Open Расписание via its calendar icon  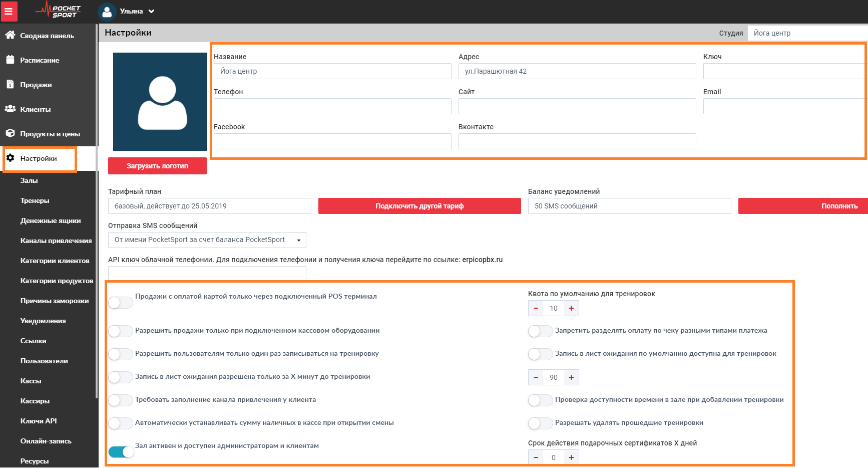point(10,60)
